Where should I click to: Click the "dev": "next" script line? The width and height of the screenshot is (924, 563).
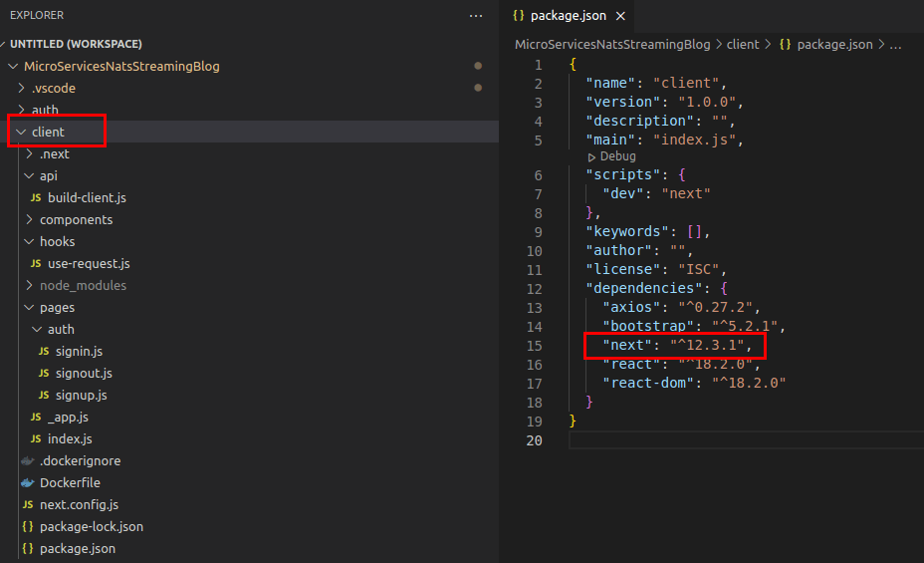pyautogui.click(x=656, y=194)
